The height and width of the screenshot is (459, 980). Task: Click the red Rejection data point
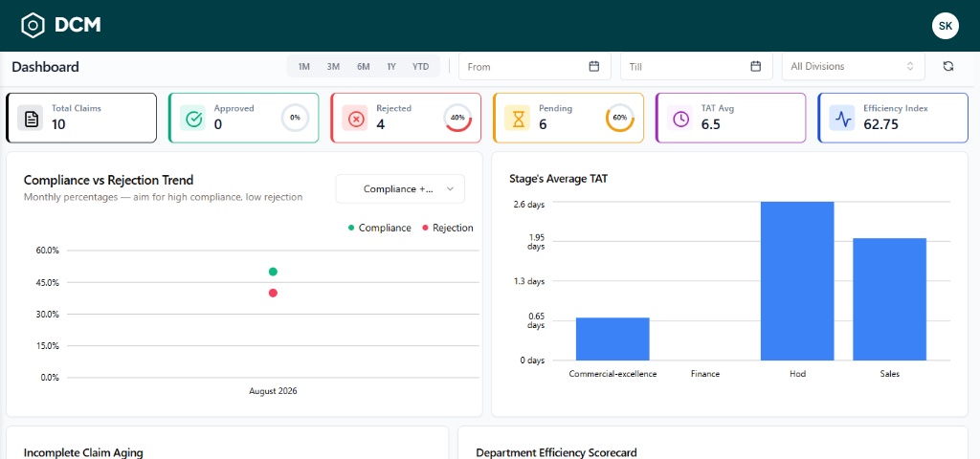pyautogui.click(x=273, y=293)
